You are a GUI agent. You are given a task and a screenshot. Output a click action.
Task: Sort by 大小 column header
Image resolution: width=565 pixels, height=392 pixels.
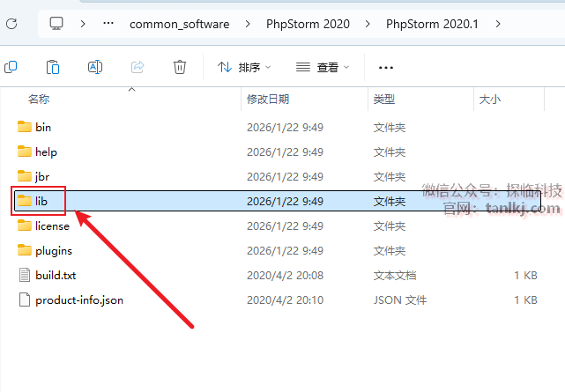coord(490,99)
